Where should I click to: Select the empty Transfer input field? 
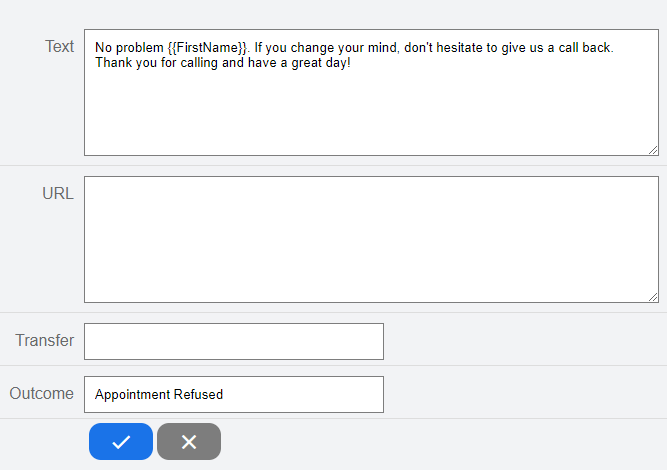(x=234, y=342)
